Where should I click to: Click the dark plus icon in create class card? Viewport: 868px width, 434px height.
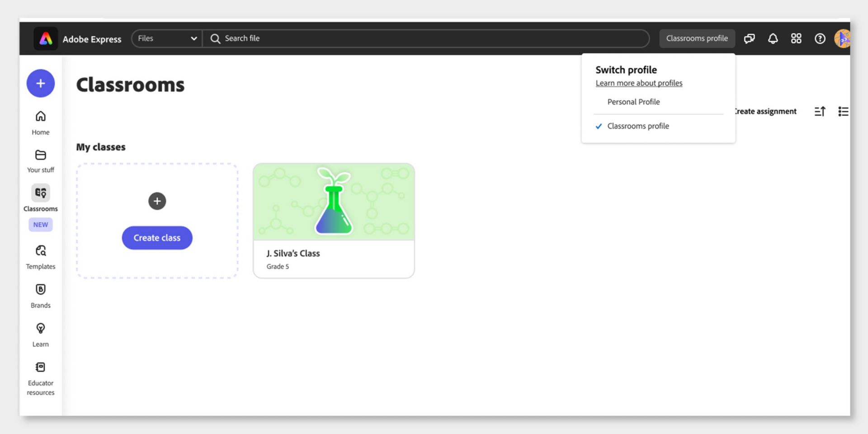click(157, 201)
